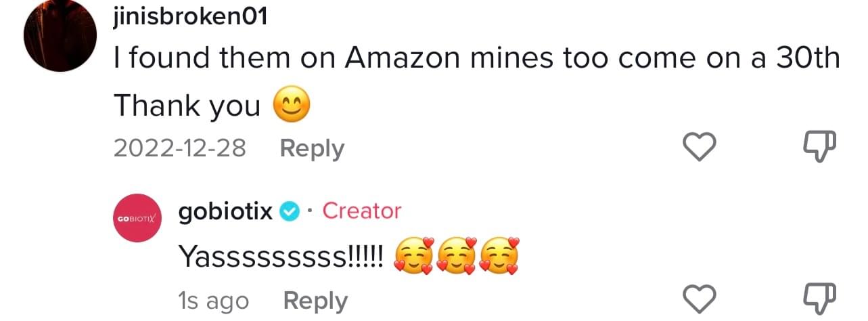
Task: Open gobiotix's profile from the username
Action: pyautogui.click(x=225, y=212)
